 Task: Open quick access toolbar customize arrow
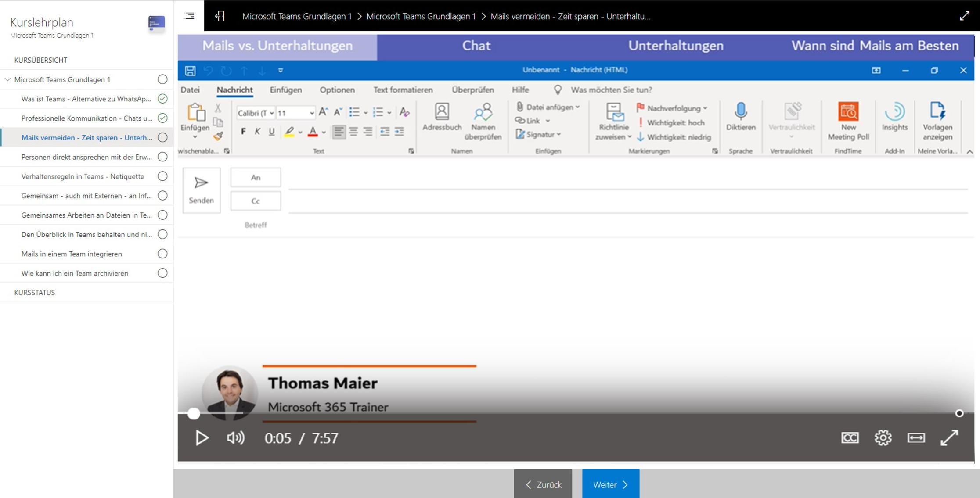(281, 70)
